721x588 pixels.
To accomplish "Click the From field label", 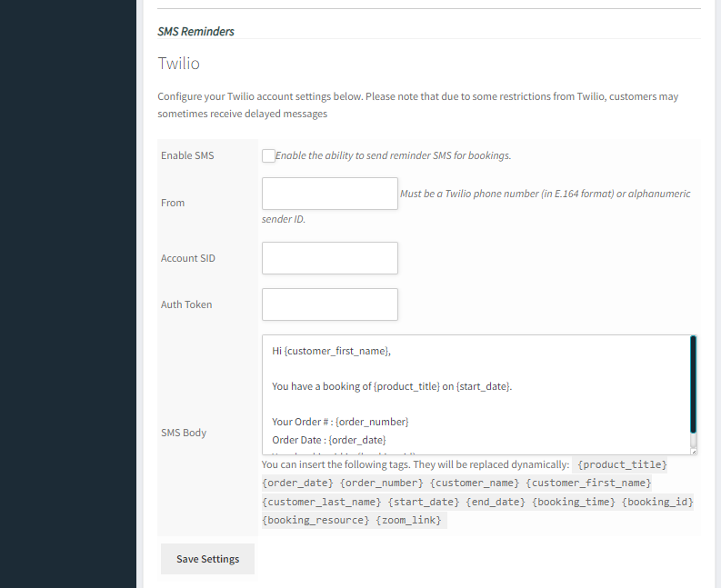I will coord(173,204).
